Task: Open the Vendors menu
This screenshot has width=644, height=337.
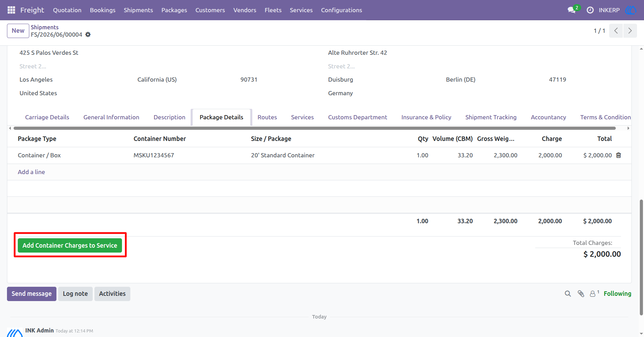Action: coord(245,10)
